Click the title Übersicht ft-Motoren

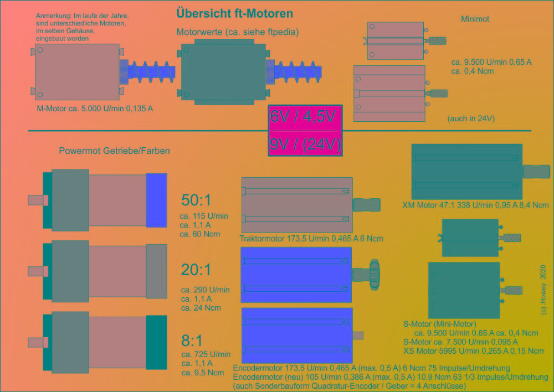pyautogui.click(x=234, y=13)
